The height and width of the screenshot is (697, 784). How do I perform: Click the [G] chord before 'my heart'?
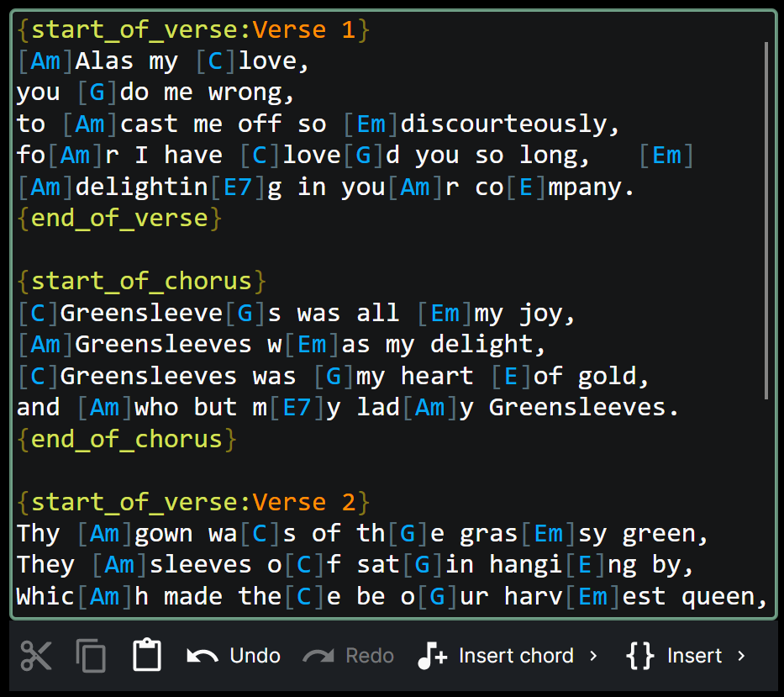pos(333,377)
